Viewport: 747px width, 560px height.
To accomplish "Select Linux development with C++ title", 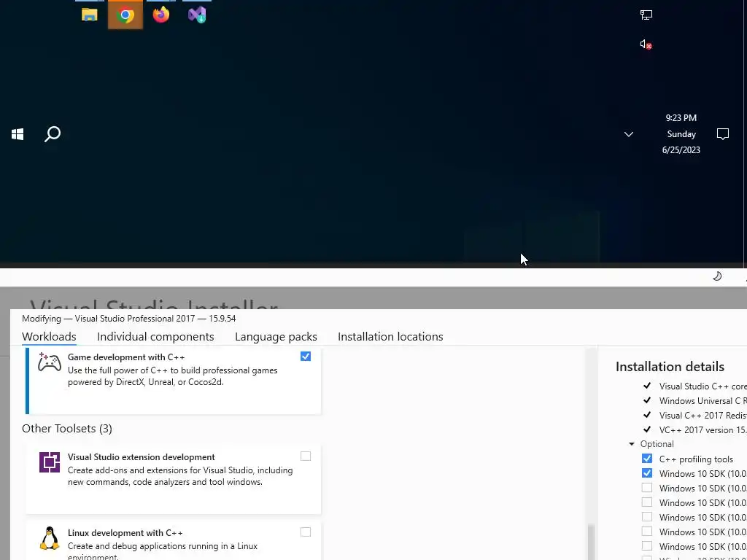I will click(x=125, y=533).
